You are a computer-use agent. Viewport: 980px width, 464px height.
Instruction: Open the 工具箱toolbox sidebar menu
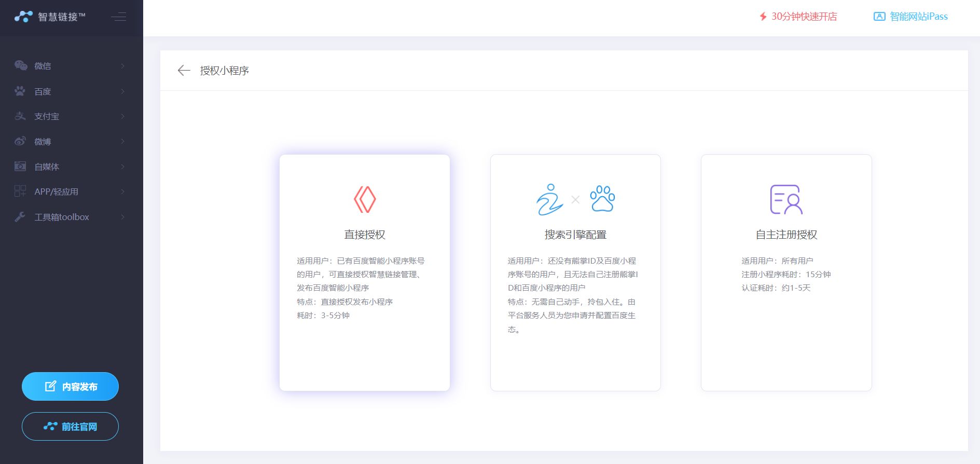(71, 217)
